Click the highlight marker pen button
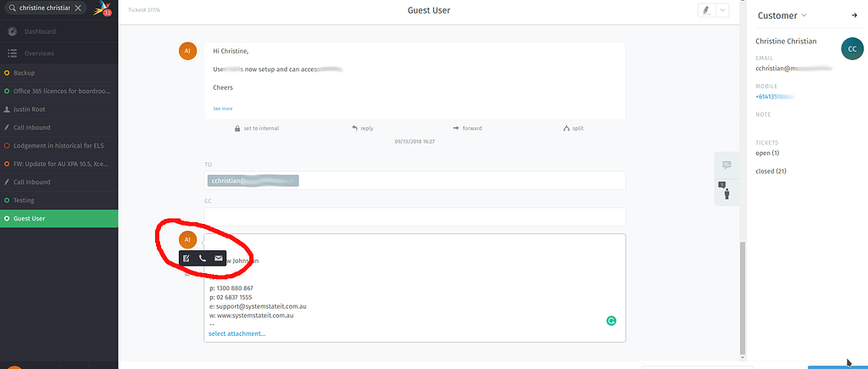 [707, 10]
